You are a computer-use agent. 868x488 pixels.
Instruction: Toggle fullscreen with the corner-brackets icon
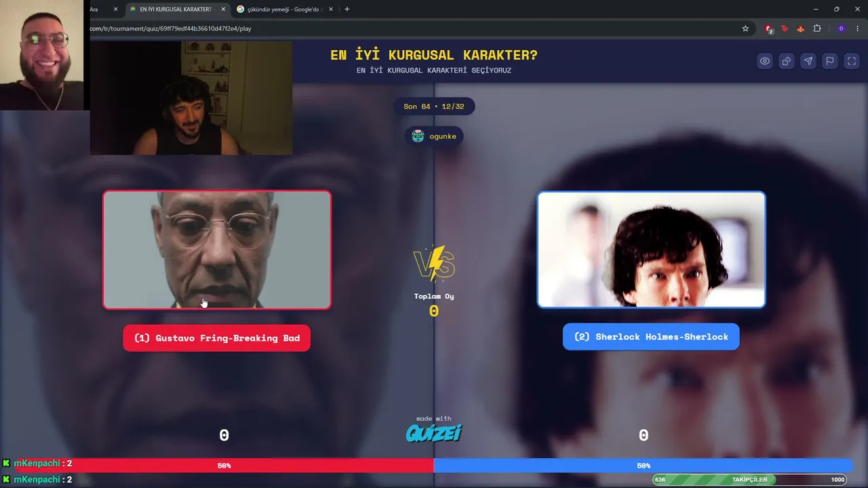pos(852,61)
